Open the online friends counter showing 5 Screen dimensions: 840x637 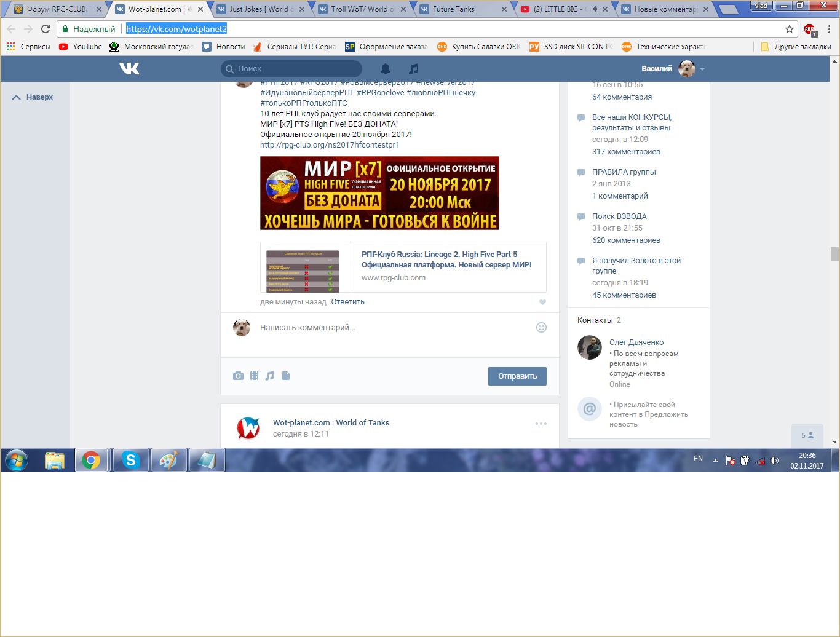point(807,435)
